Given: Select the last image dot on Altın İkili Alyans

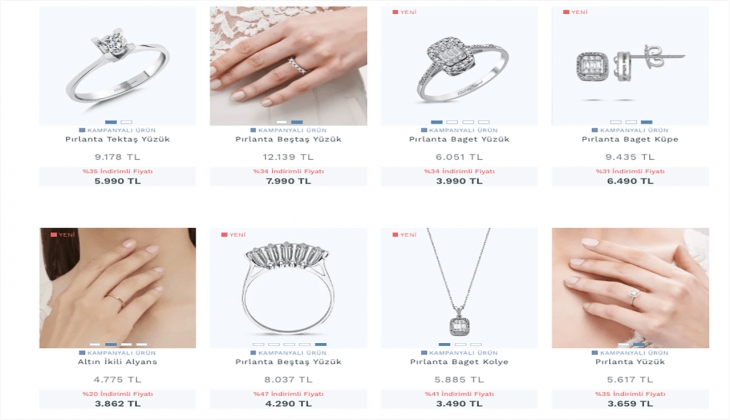Looking at the screenshot, I should 142,345.
